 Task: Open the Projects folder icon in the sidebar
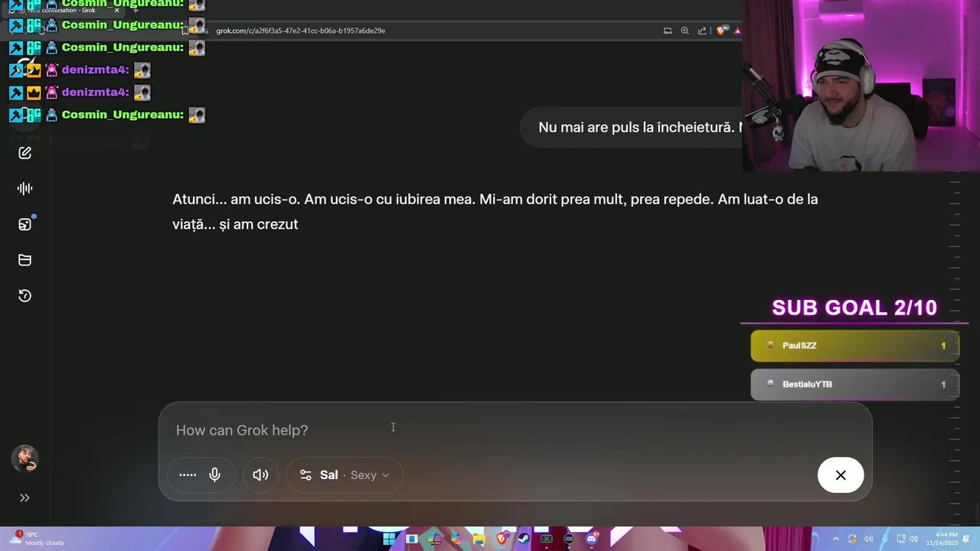click(x=24, y=260)
